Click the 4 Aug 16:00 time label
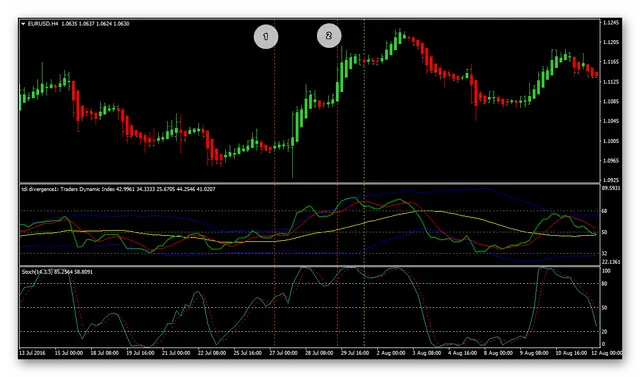The width and height of the screenshot is (640, 377). coord(462,353)
